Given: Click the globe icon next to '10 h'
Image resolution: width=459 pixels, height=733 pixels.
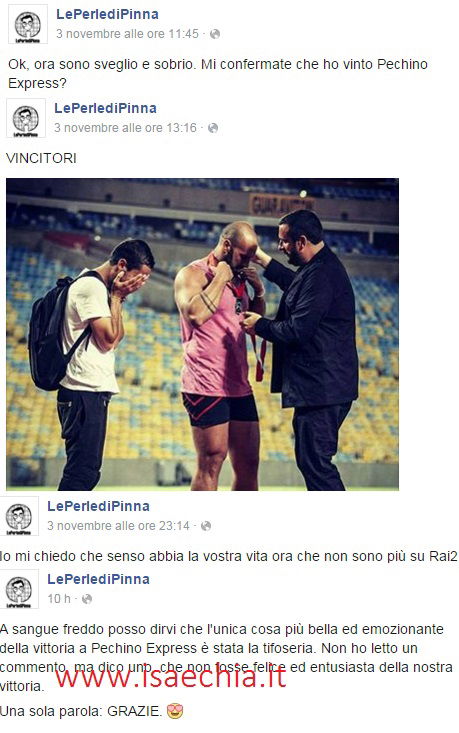Looking at the screenshot, I should (x=87, y=599).
